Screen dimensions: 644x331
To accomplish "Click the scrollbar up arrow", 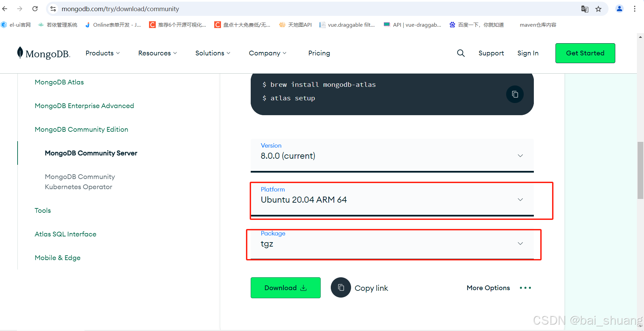I will (x=640, y=37).
